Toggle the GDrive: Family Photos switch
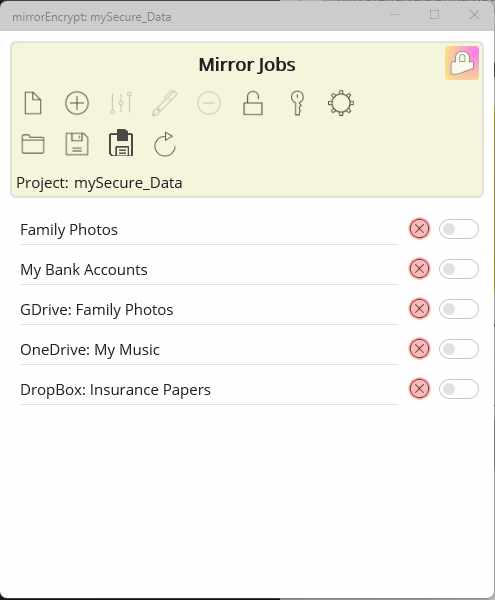 [x=459, y=309]
